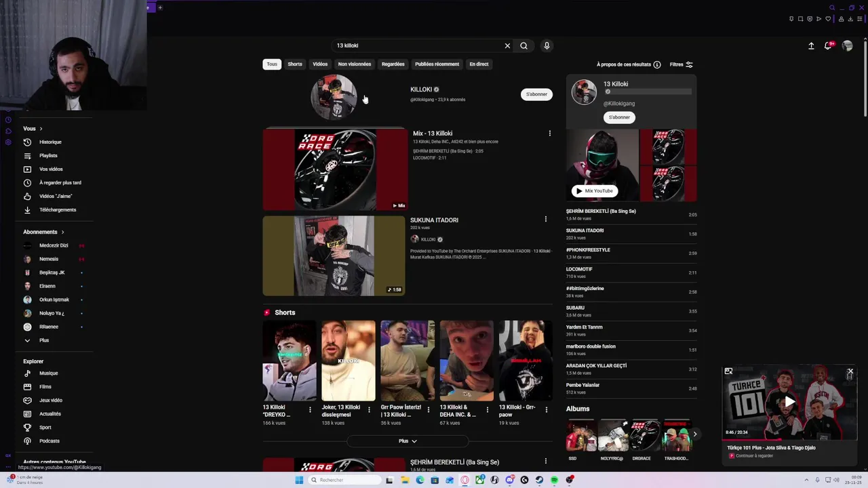Open the Filtres options

pos(682,64)
